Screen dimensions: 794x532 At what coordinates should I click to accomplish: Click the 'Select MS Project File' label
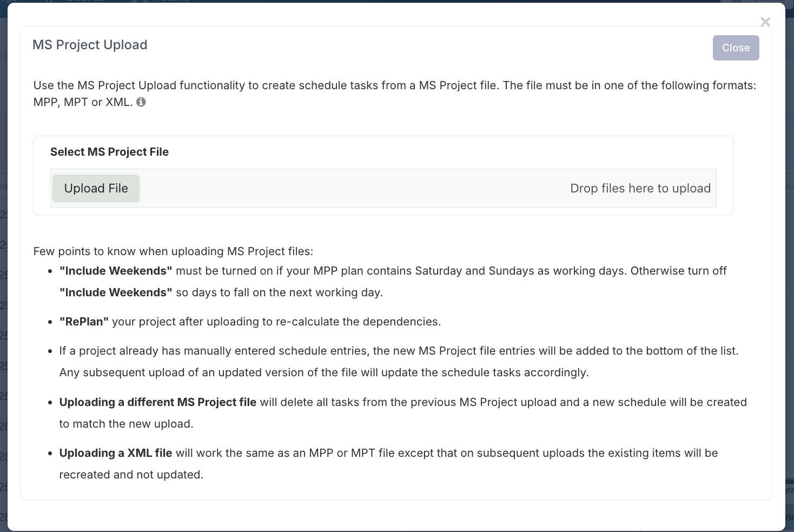pos(109,152)
